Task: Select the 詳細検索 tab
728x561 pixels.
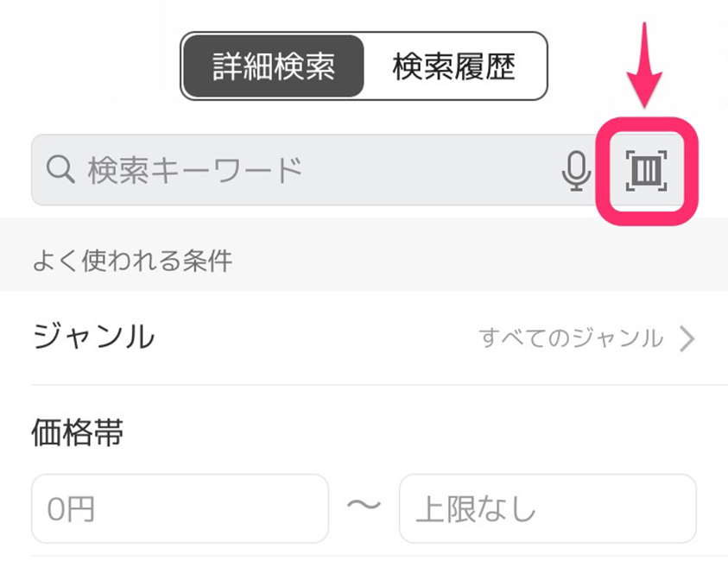Action: pos(274,66)
